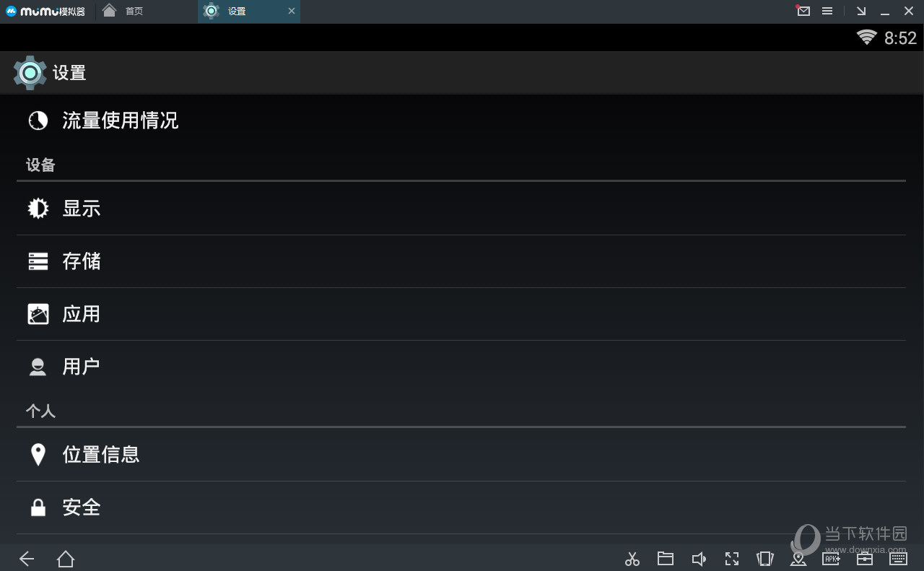Screen dimensions: 924x571
Task: Select the 存储 storage entry
Action: coord(461,261)
